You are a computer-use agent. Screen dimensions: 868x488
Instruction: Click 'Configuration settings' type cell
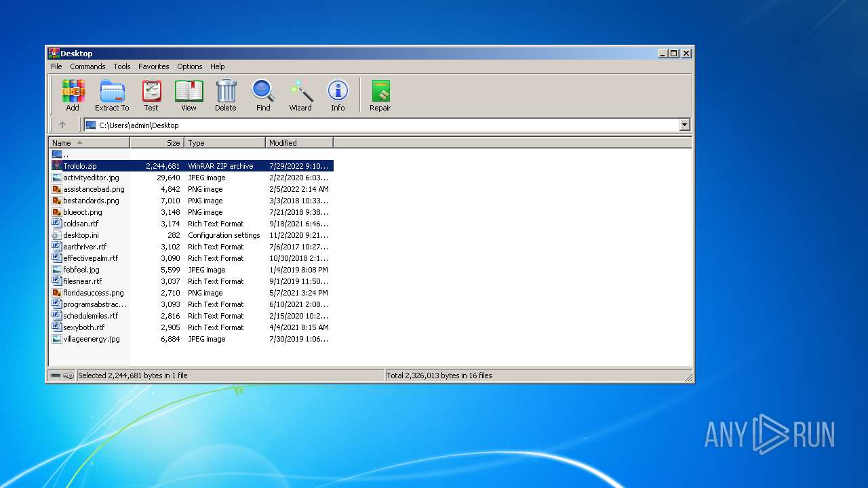224,235
